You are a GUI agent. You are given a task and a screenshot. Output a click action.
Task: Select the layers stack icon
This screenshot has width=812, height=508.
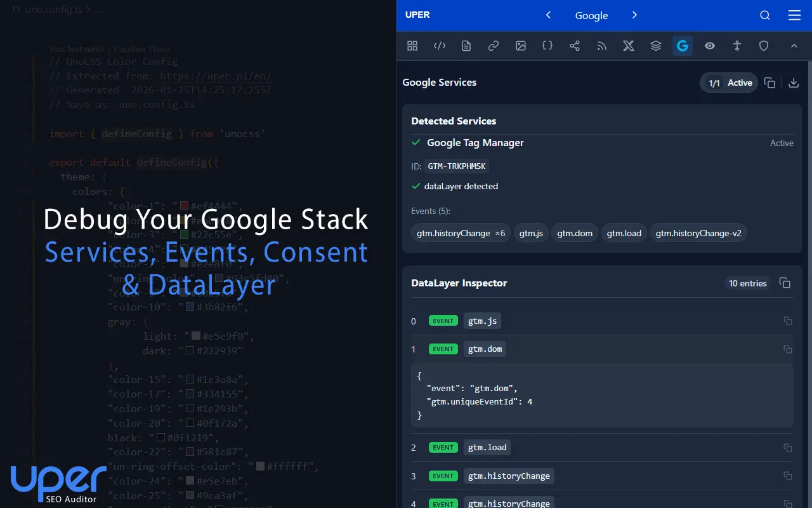click(656, 46)
